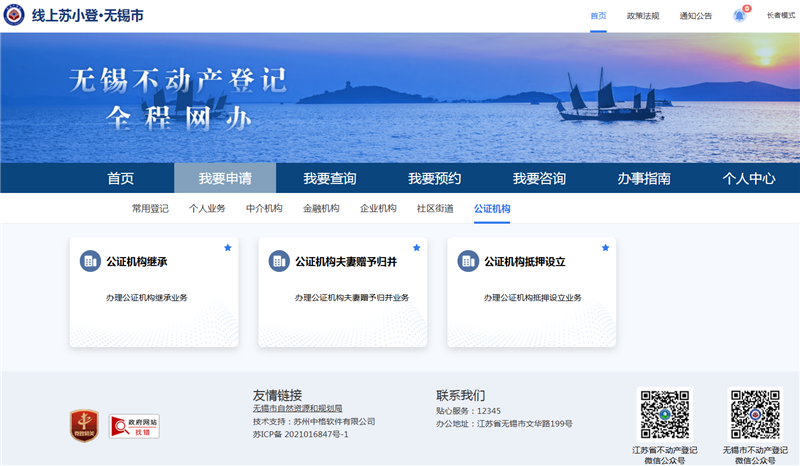Toggle favorite star on 公证机构夫妻赠予归并 card
The image size is (800, 466).
417,248
